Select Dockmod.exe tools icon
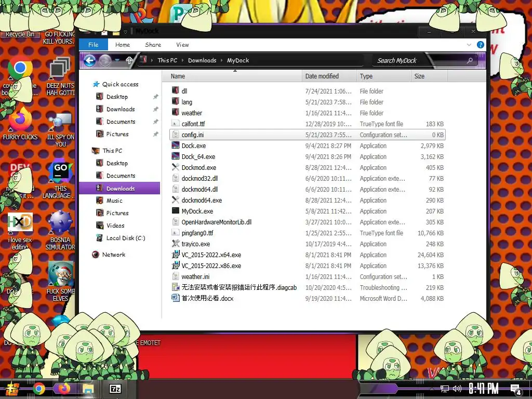532x399 pixels. [x=176, y=167]
